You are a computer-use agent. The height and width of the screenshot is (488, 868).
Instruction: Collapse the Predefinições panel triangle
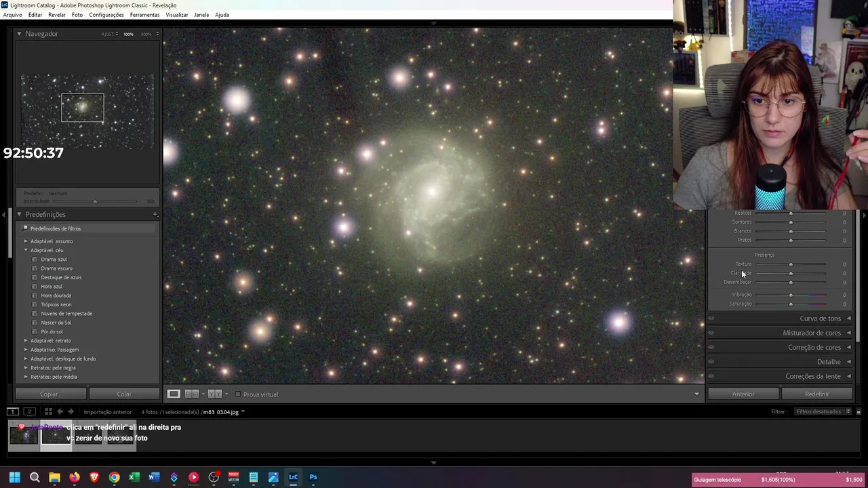pos(19,214)
